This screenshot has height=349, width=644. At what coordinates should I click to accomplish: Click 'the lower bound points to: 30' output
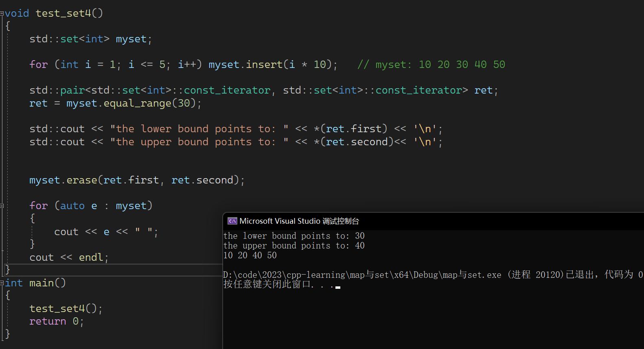(294, 236)
